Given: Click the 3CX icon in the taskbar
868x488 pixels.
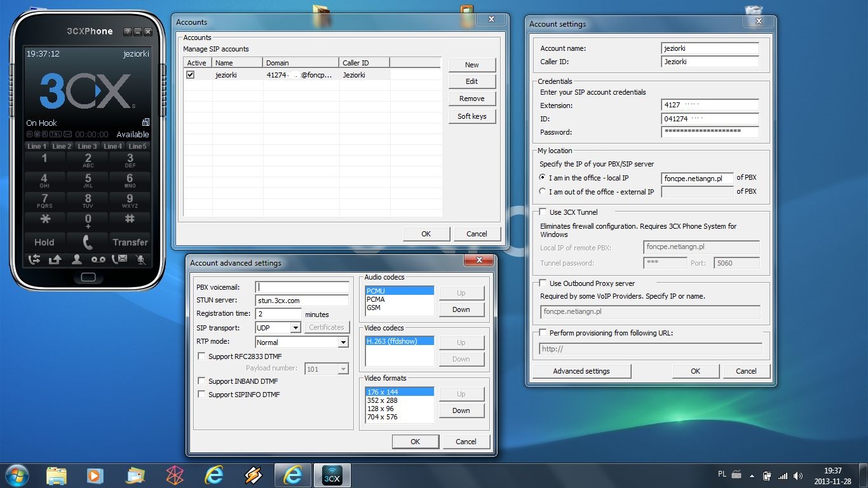Looking at the screenshot, I should (331, 475).
